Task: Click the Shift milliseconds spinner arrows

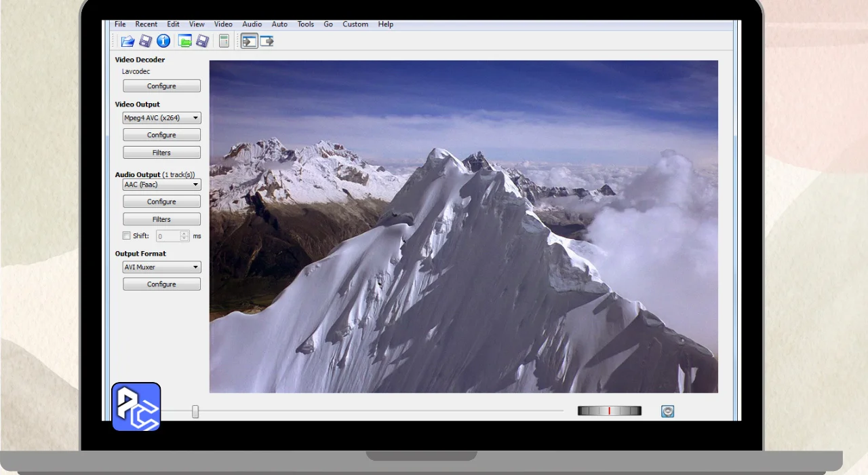Action: click(x=184, y=236)
